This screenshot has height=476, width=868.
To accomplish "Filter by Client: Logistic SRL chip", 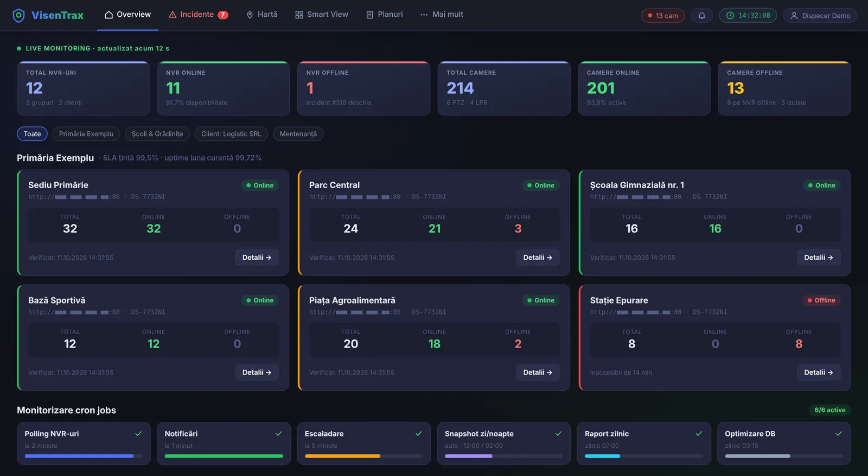I will (x=231, y=134).
